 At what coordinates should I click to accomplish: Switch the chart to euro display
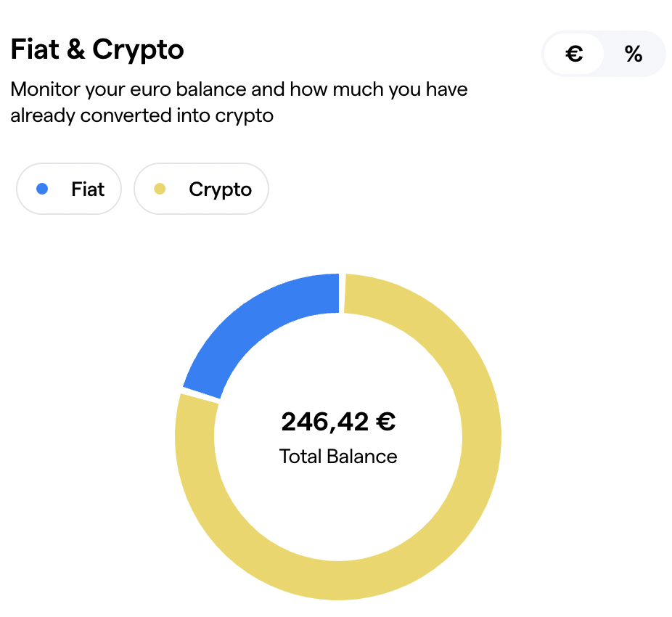574,54
